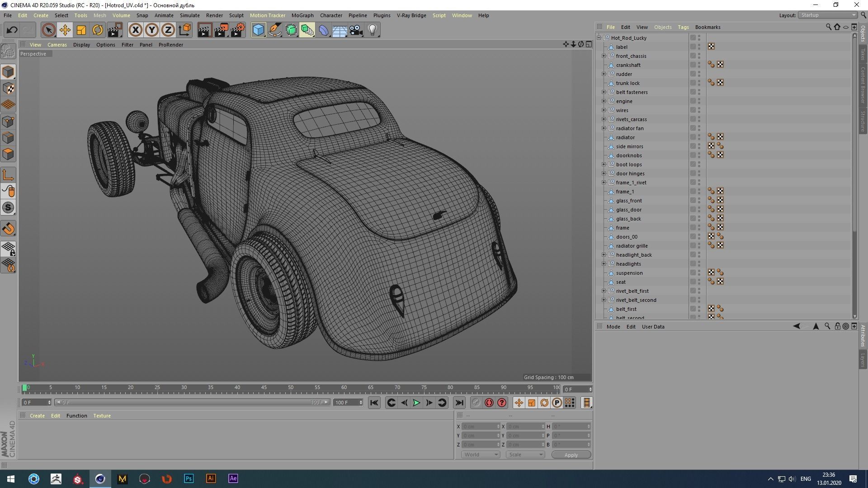Viewport: 868px width, 488px height.
Task: Switch to Model mode in left palette
Action: tap(8, 72)
